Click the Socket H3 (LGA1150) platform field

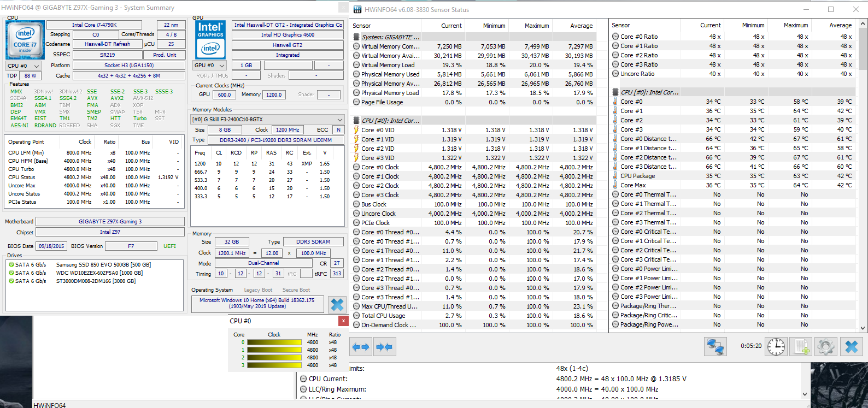pyautogui.click(x=129, y=66)
